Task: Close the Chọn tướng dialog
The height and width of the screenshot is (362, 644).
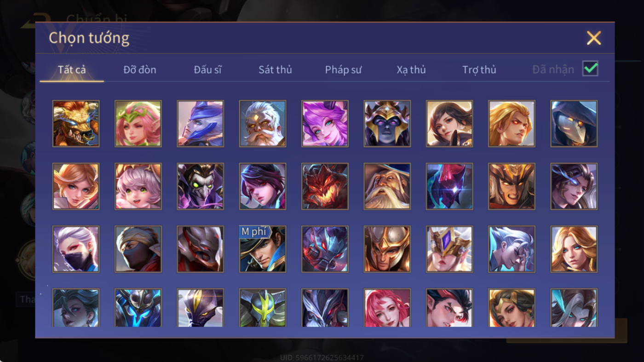Action: point(594,38)
